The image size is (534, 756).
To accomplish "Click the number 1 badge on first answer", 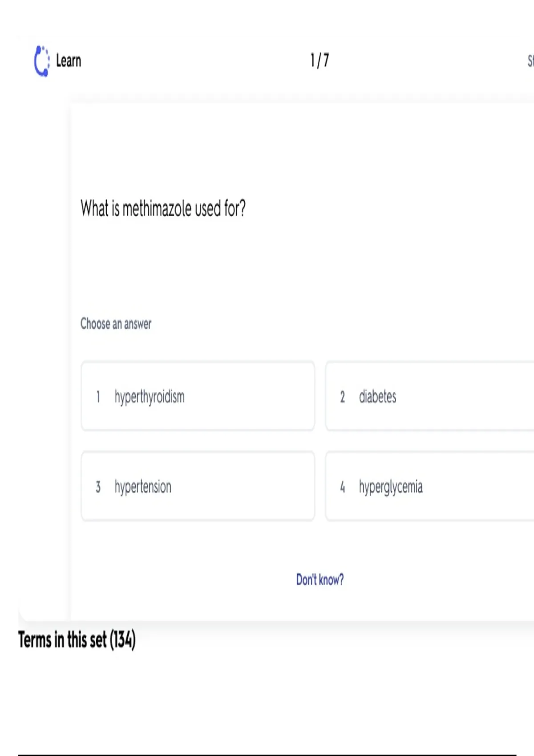I will (98, 397).
